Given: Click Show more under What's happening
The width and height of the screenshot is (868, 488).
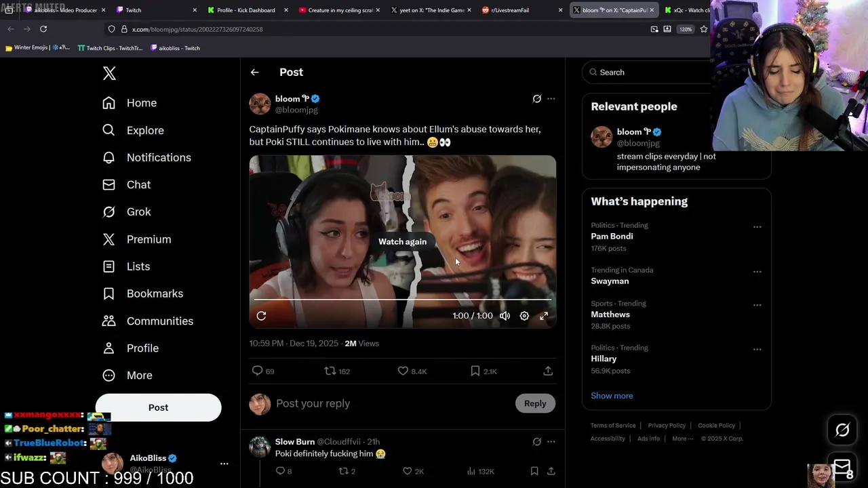Looking at the screenshot, I should 612,396.
